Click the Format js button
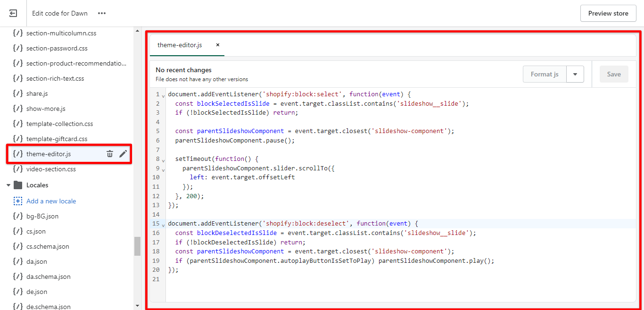This screenshot has height=310, width=644. tap(545, 74)
